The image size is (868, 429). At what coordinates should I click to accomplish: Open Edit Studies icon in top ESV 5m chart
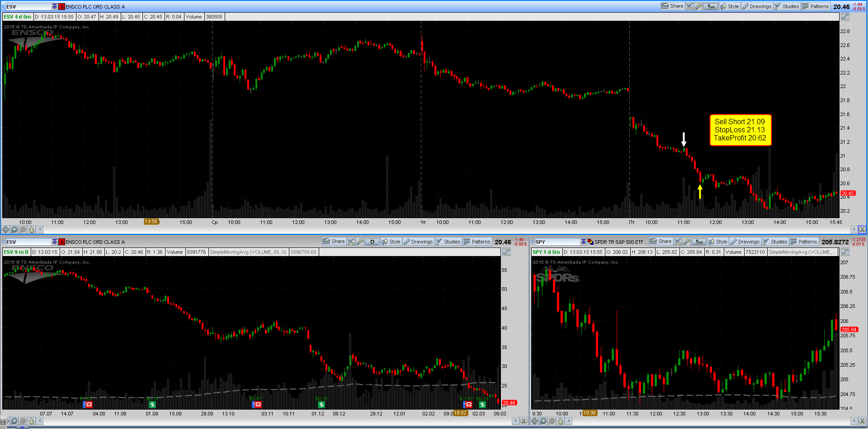click(x=690, y=6)
